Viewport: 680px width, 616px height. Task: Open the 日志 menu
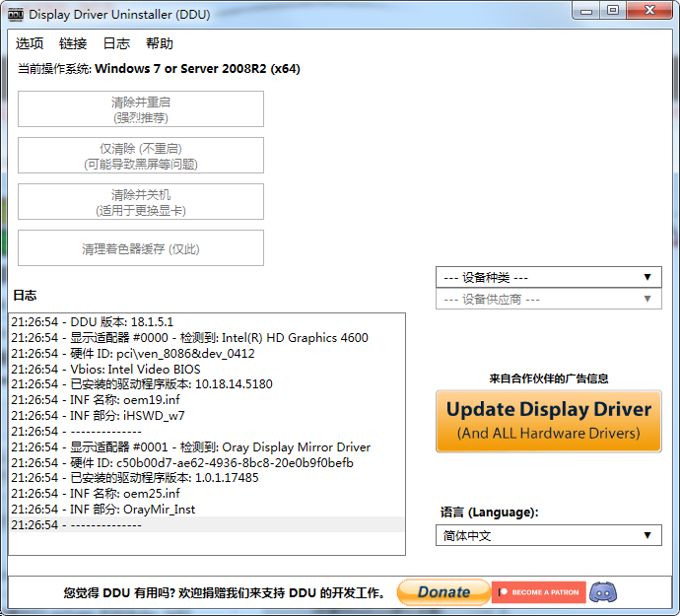pos(116,43)
